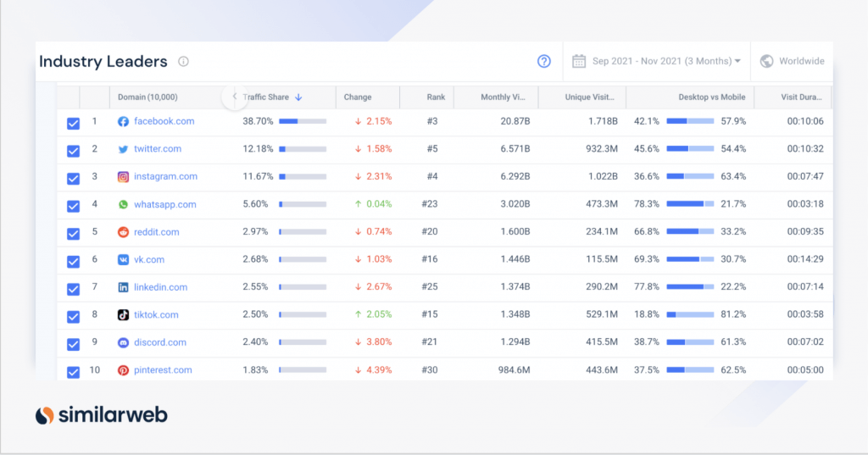
Task: Click the Pinterest favicon icon
Action: [x=123, y=370]
